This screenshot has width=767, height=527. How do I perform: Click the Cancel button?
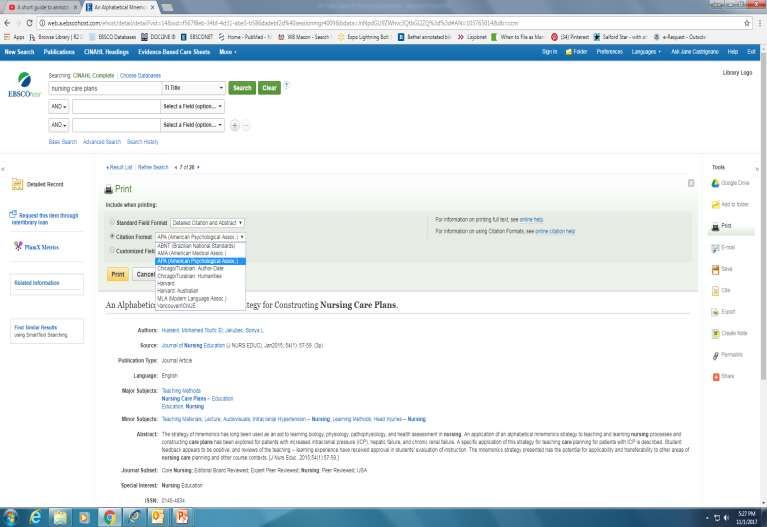145,275
